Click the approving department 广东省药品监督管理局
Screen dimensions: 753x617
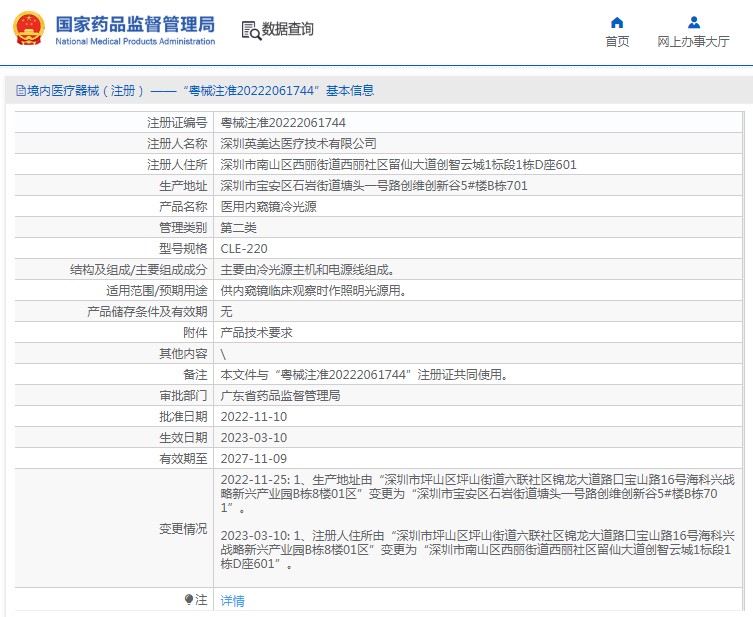[x=280, y=396]
